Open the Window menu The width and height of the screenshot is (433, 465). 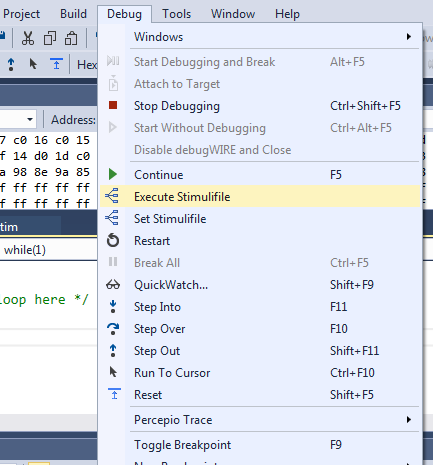pos(233,14)
